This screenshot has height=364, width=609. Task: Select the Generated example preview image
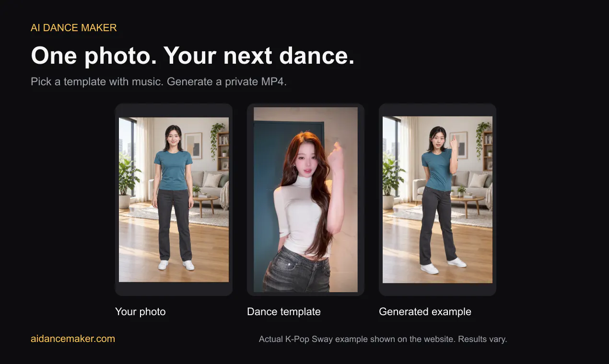click(x=437, y=200)
